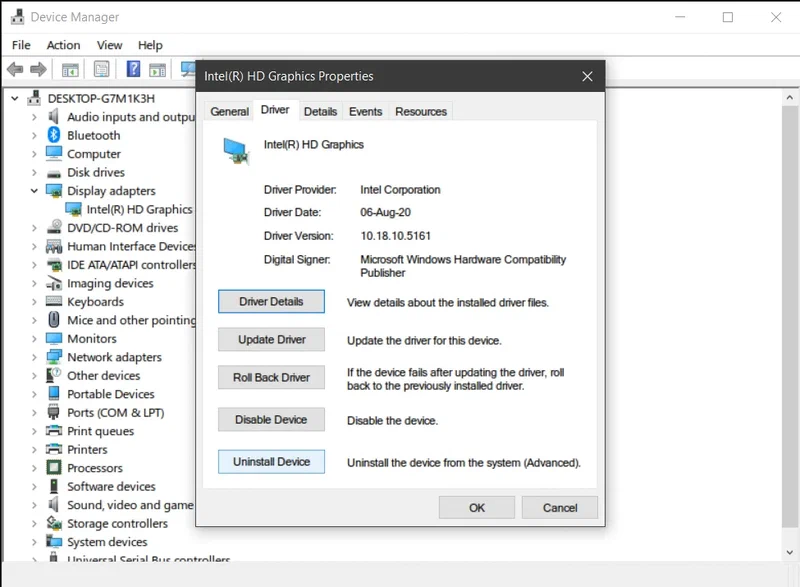Click the Uninstall Device button
Viewport: 800px width, 587px height.
(x=271, y=461)
